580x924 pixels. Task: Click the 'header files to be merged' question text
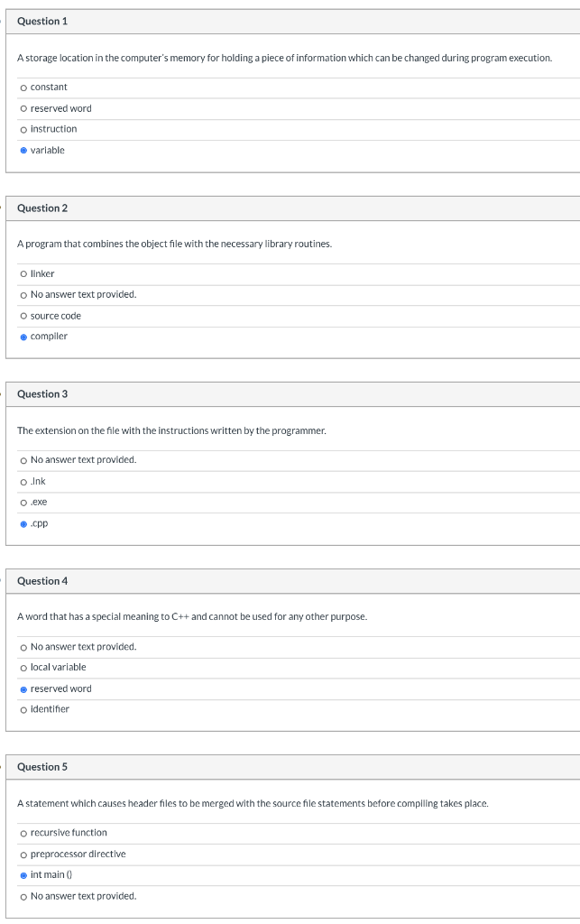point(253,804)
